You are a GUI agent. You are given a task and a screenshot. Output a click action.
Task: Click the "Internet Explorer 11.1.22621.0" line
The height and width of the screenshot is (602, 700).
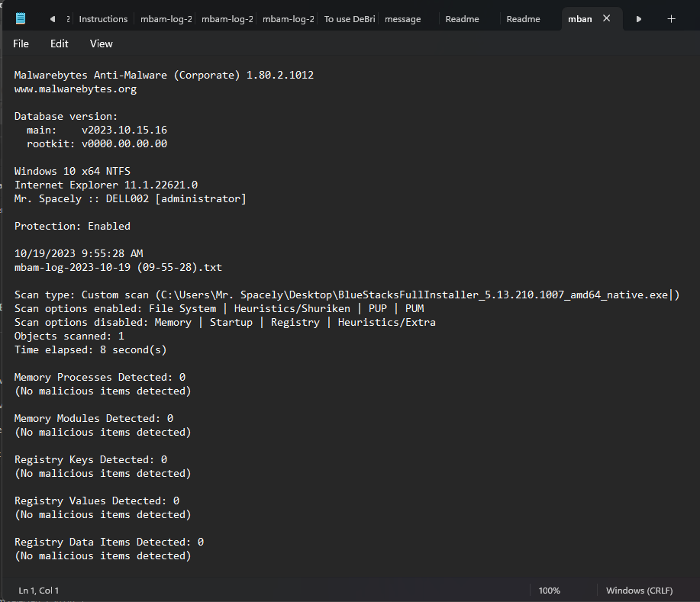point(106,185)
